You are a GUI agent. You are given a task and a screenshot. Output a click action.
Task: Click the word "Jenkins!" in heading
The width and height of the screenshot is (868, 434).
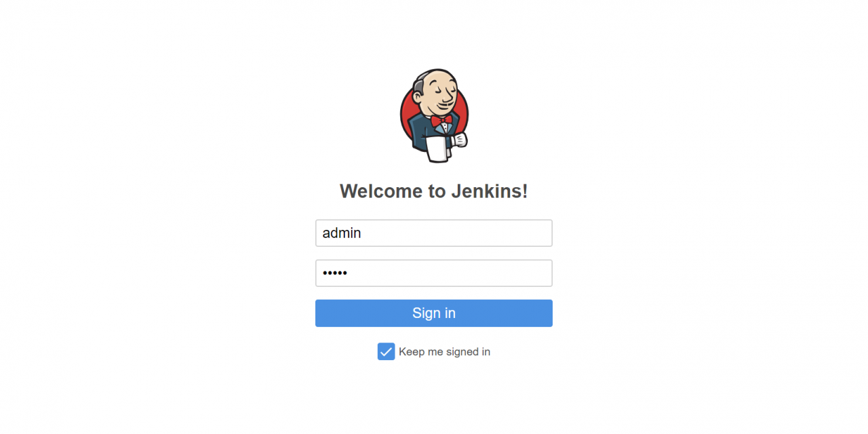tap(490, 191)
